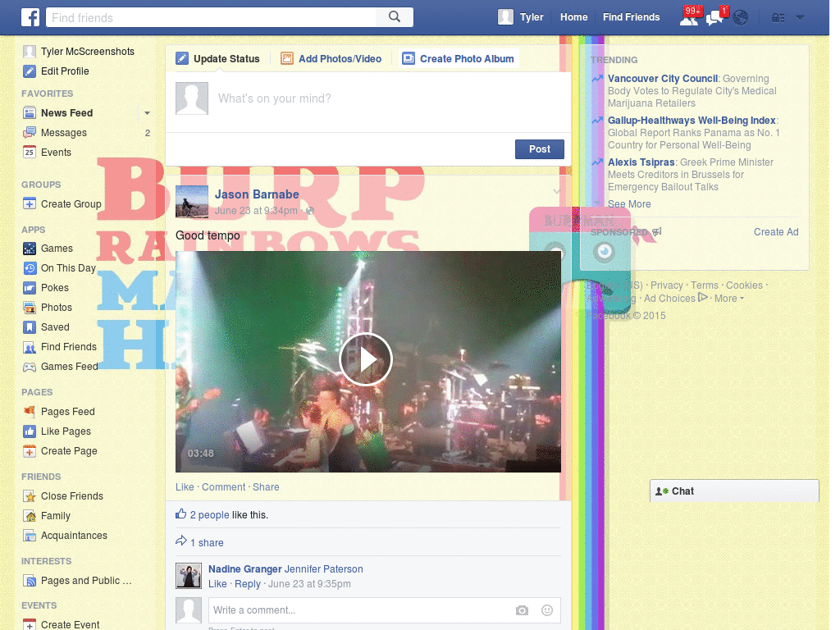Click the Edit Profile pencil icon
Image resolution: width=840 pixels, height=630 pixels.
coord(30,71)
